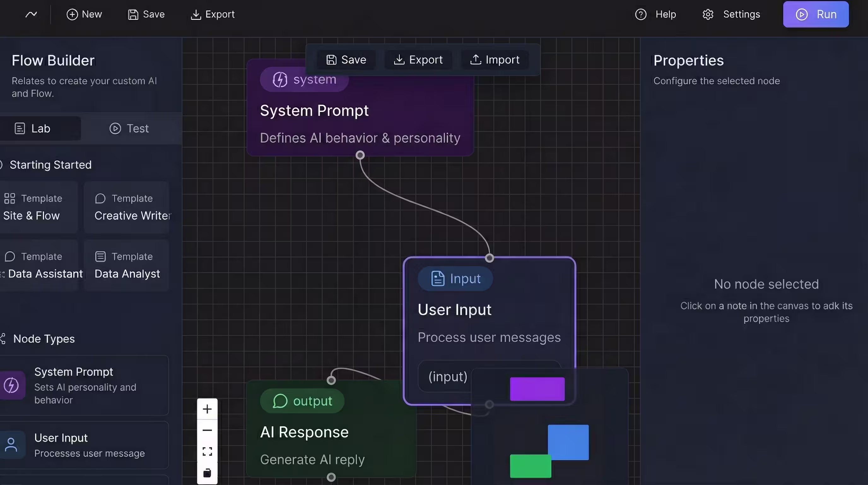Click the (input) field in User Input node
Image resolution: width=868 pixels, height=485 pixels.
point(448,376)
